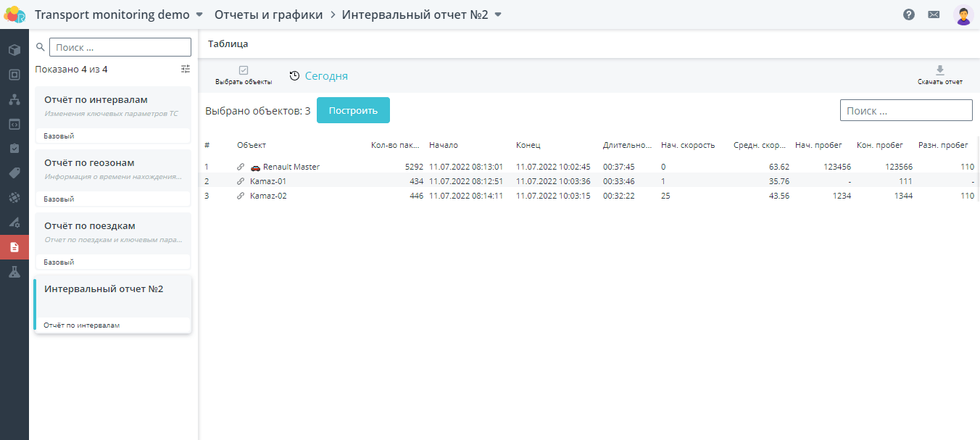This screenshot has width=980, height=440.
Task: Open the lab flask sidebar icon
Action: pyautogui.click(x=14, y=272)
